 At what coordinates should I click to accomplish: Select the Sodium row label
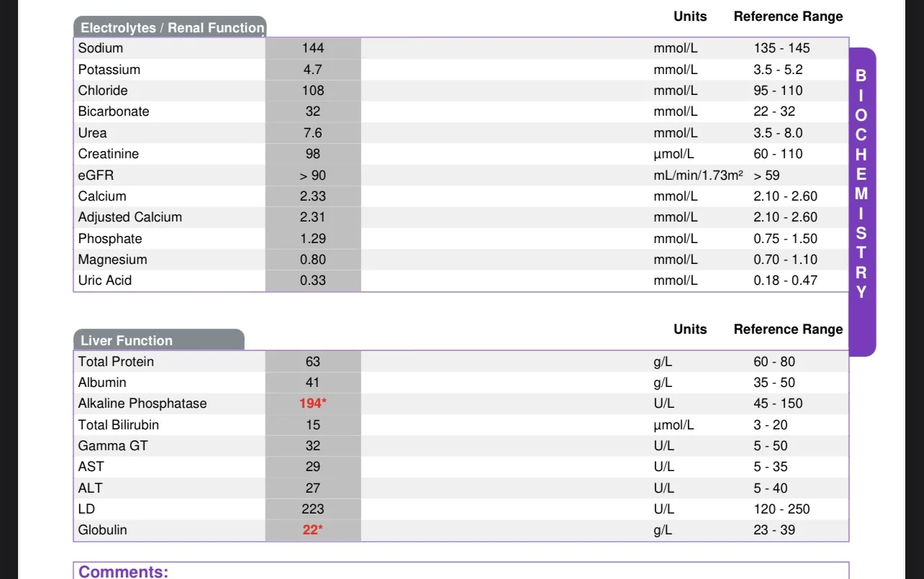pos(101,48)
